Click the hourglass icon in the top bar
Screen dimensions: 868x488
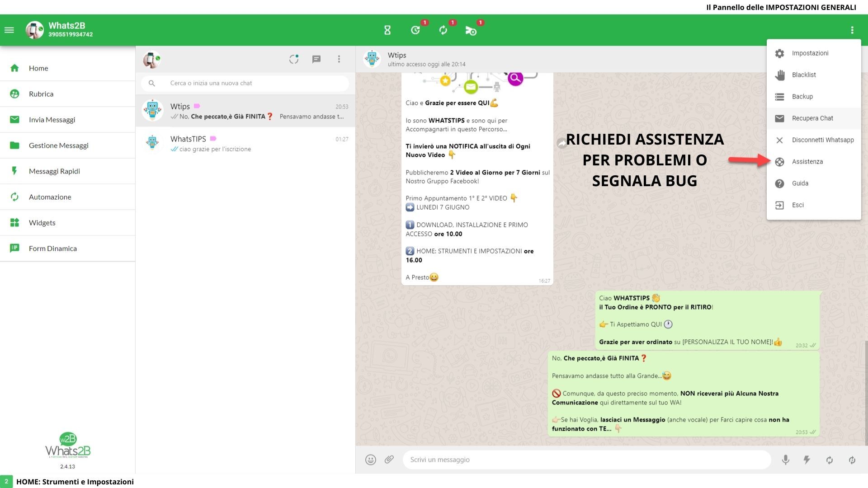click(387, 30)
